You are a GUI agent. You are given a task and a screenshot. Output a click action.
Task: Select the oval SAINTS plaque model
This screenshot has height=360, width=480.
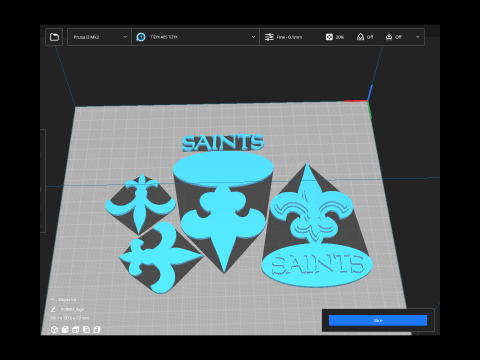click(317, 265)
